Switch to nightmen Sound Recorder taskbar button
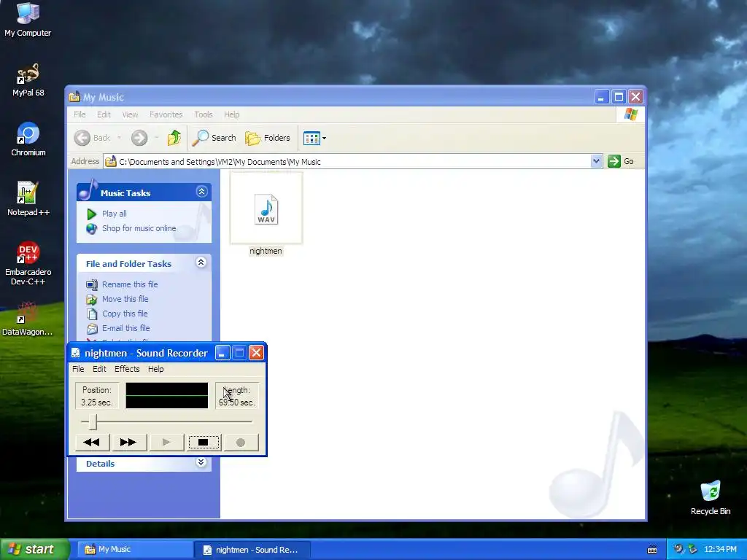The width and height of the screenshot is (747, 560). [x=253, y=550]
